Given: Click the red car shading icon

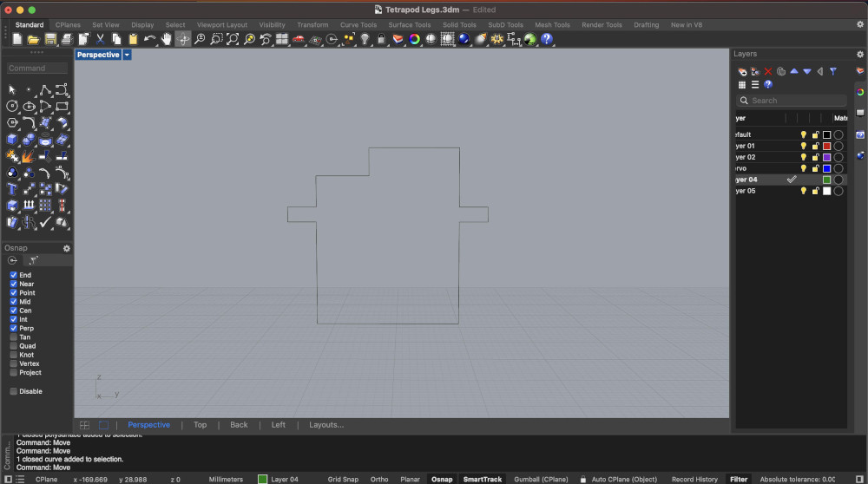Looking at the screenshot, I should pyautogui.click(x=299, y=39).
